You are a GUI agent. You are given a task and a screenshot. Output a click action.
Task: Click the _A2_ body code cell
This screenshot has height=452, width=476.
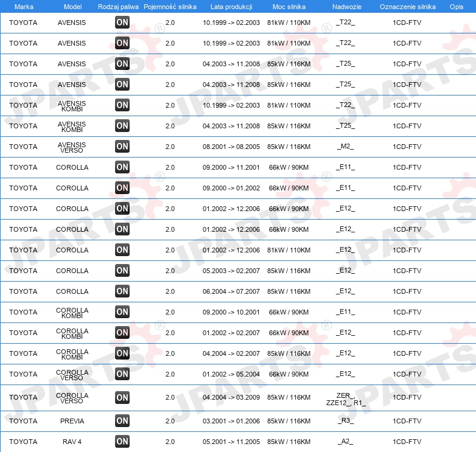coord(346,442)
